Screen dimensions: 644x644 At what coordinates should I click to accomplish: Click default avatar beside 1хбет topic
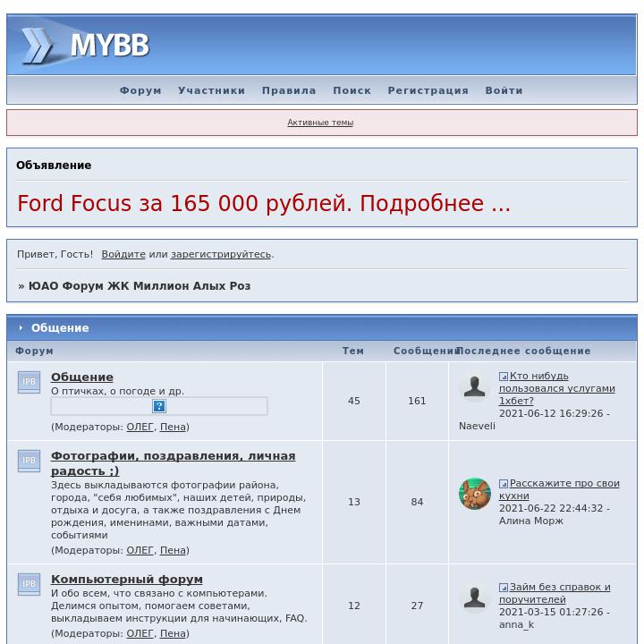click(474, 387)
